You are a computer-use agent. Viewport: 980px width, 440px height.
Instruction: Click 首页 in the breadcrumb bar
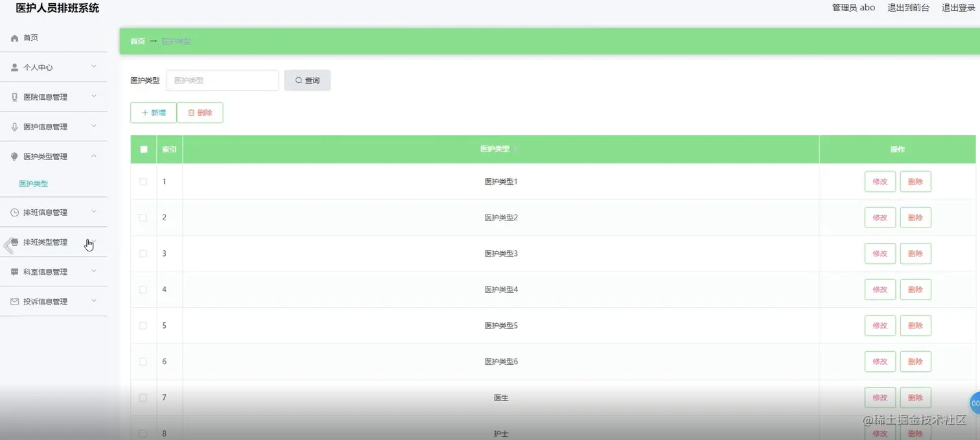pyautogui.click(x=137, y=41)
